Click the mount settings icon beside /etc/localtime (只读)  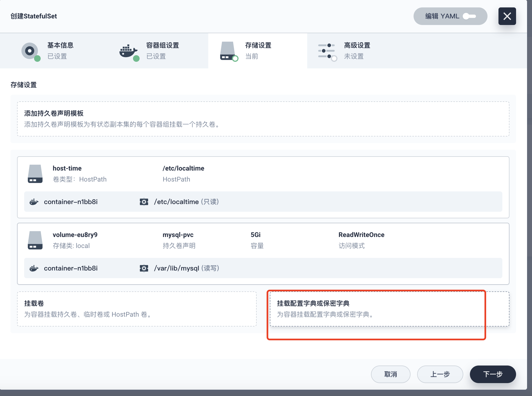click(144, 202)
